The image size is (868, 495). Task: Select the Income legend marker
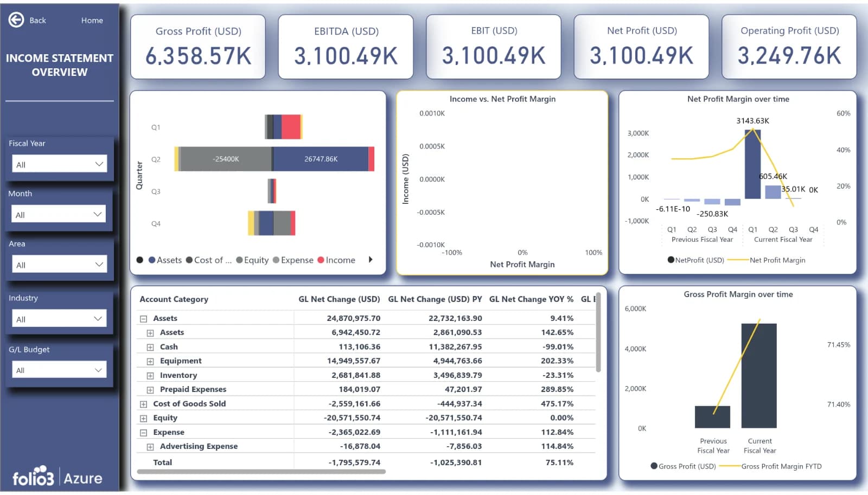tap(321, 260)
